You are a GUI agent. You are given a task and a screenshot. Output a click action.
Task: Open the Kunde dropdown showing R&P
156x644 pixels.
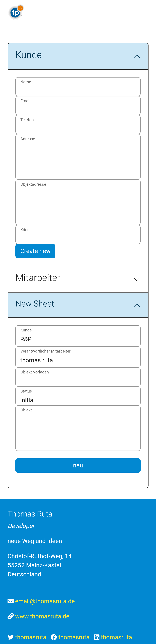pyautogui.click(x=78, y=336)
